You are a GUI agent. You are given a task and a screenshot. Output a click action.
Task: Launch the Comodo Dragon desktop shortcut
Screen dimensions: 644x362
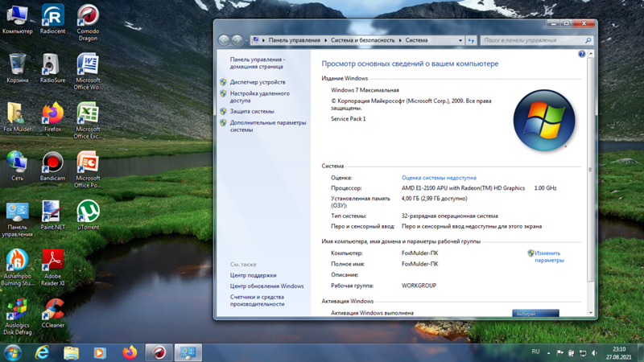click(x=88, y=23)
